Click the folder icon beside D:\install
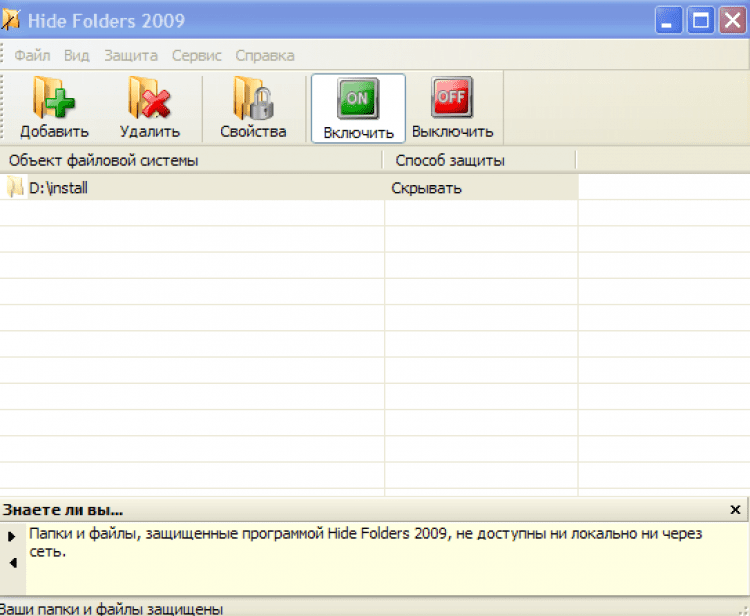The image size is (750, 616). (15, 187)
